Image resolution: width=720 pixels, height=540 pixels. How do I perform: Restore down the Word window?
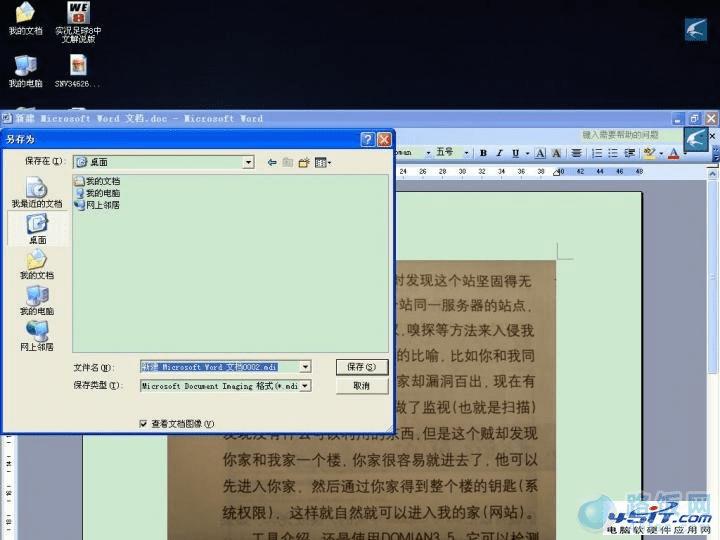click(694, 119)
